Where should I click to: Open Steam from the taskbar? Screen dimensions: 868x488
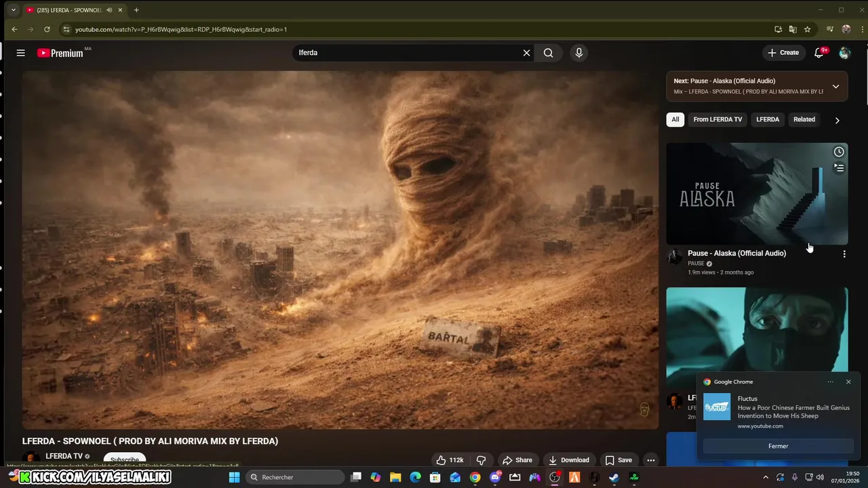[x=614, y=477]
